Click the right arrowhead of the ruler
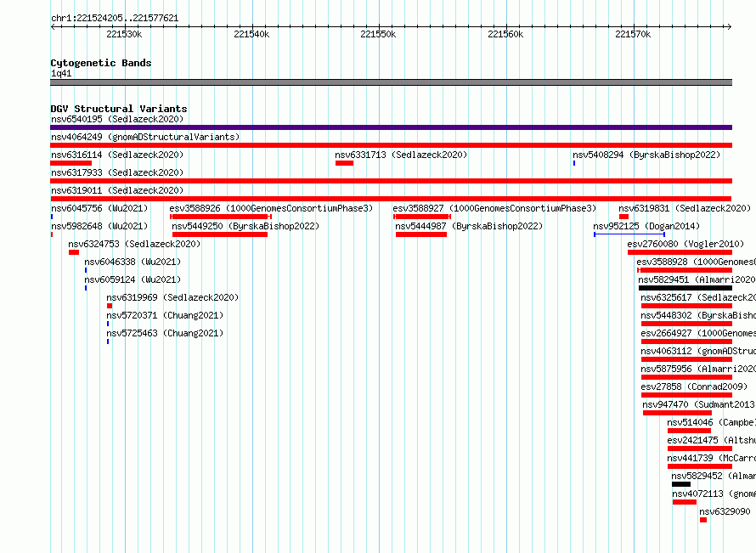This screenshot has width=756, height=553. 730,27
